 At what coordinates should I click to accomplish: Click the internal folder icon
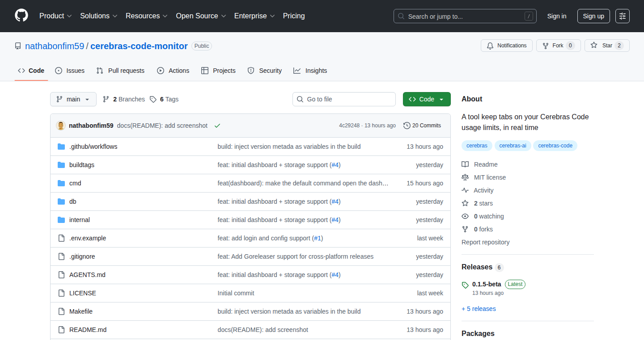(61, 220)
